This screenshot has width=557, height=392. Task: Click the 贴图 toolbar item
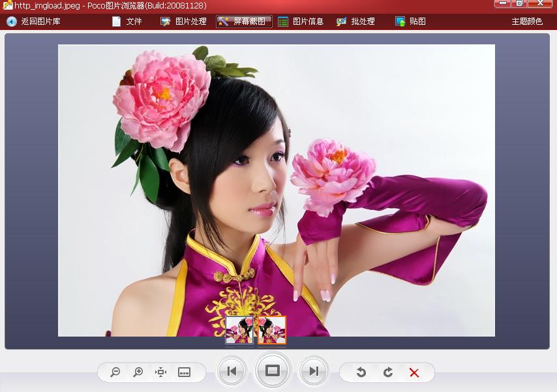pos(411,22)
